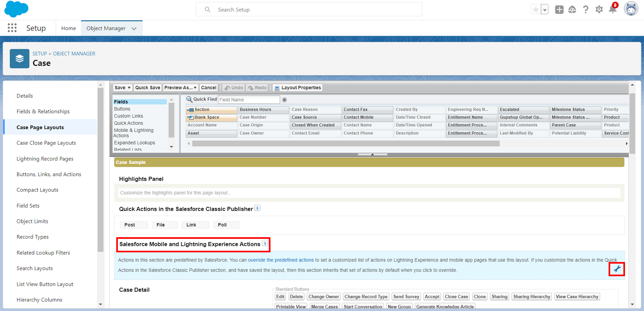Click the Quick Find magnifier icon
The width and height of the screenshot is (644, 311).
pyautogui.click(x=189, y=99)
